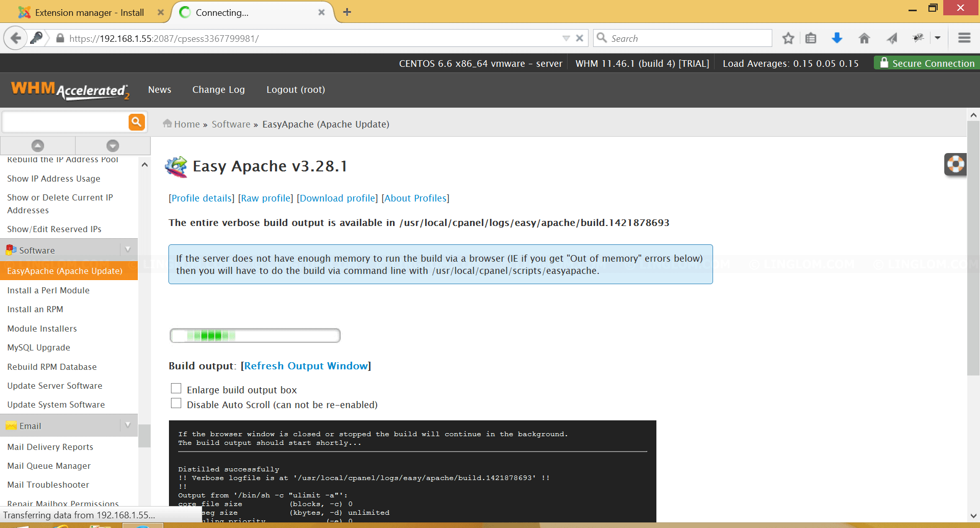980x528 pixels.
Task: Go to Home breadcrumb link
Action: tap(187, 124)
